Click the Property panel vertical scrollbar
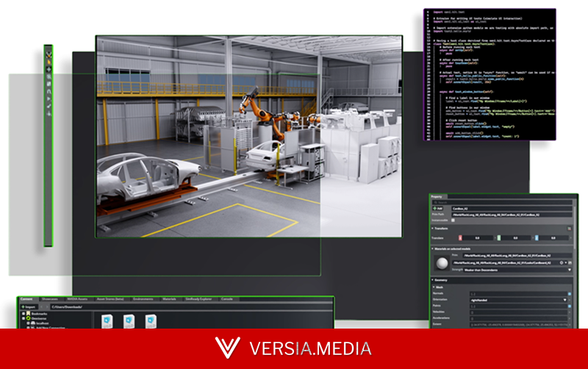The width and height of the screenshot is (588, 369). pos(575,229)
